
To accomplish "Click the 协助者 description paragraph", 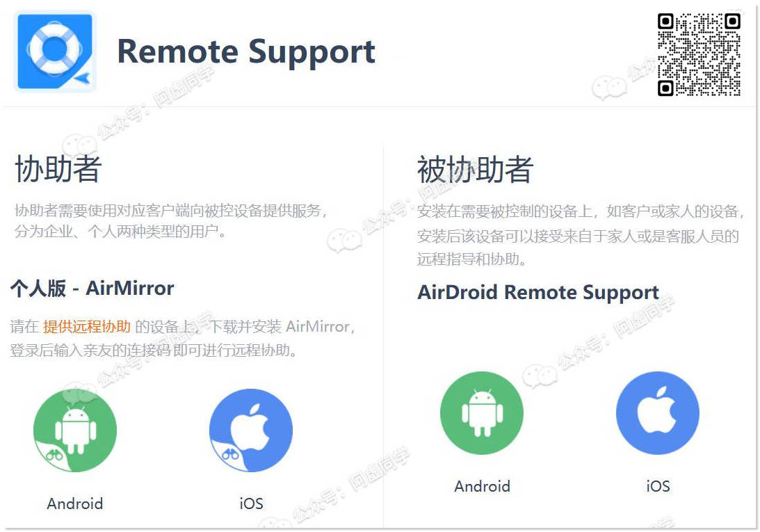I will click(x=172, y=221).
